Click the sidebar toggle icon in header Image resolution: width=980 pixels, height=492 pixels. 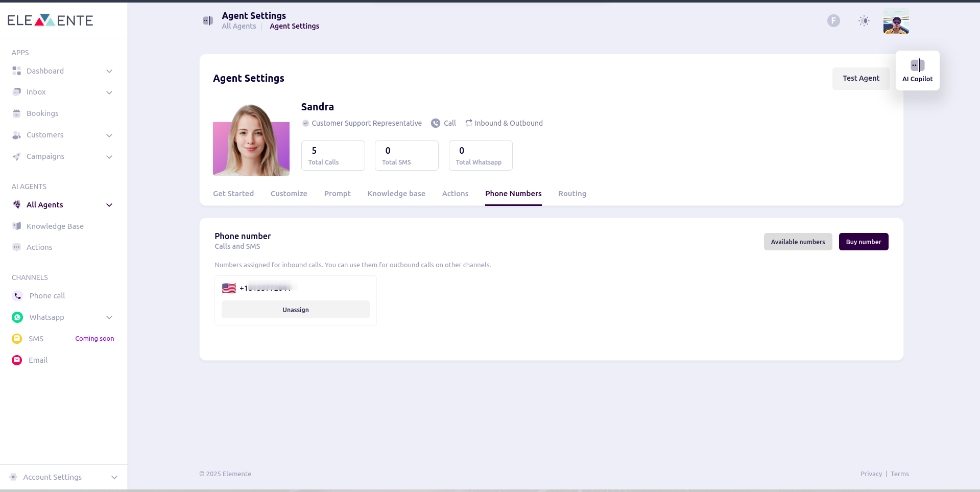(x=208, y=20)
